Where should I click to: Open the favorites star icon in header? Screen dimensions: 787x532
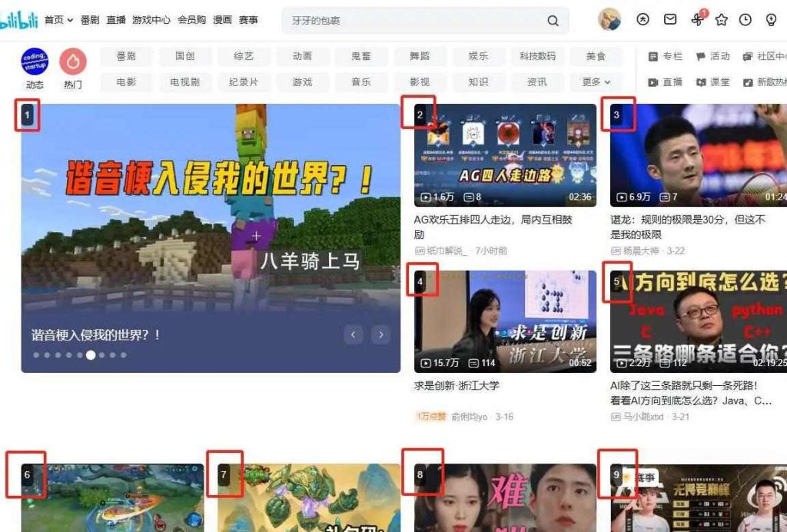721,19
